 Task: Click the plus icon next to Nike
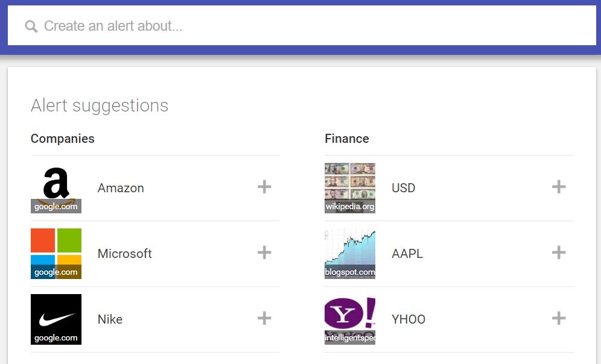click(x=264, y=318)
